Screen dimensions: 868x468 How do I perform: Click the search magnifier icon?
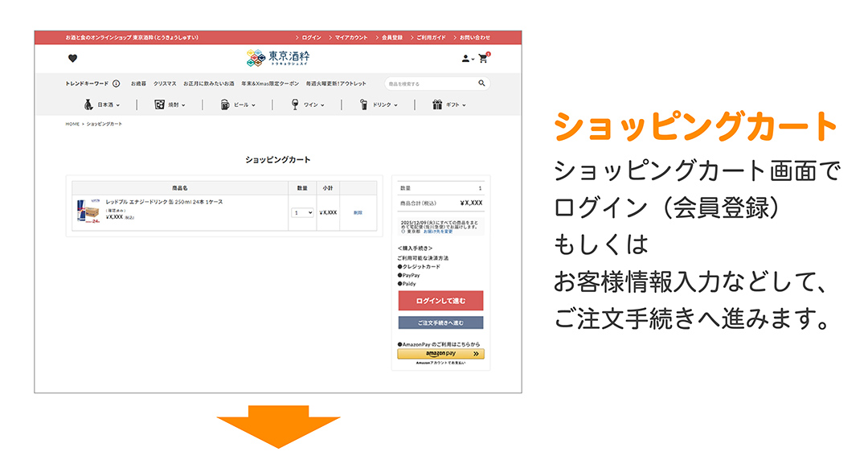point(481,83)
